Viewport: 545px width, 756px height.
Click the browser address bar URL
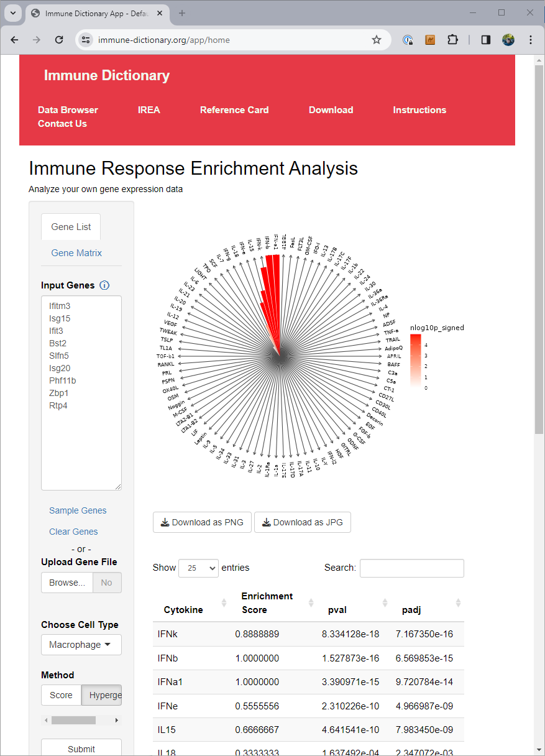pyautogui.click(x=164, y=40)
